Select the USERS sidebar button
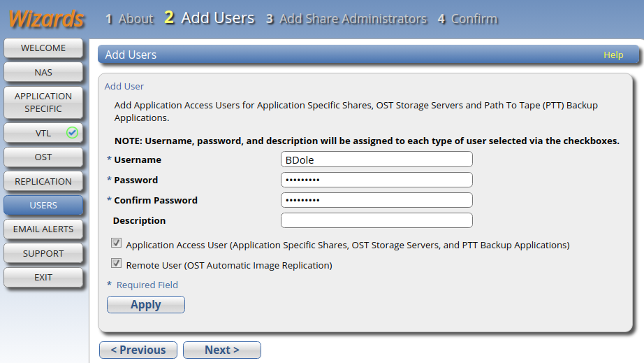 pyautogui.click(x=43, y=205)
